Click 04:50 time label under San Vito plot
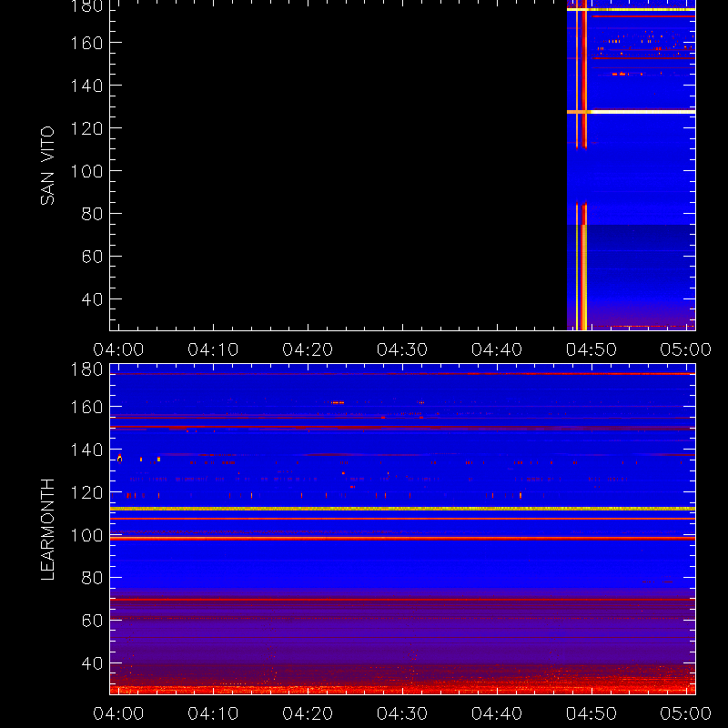Screen dimensions: 728x728 (x=591, y=349)
